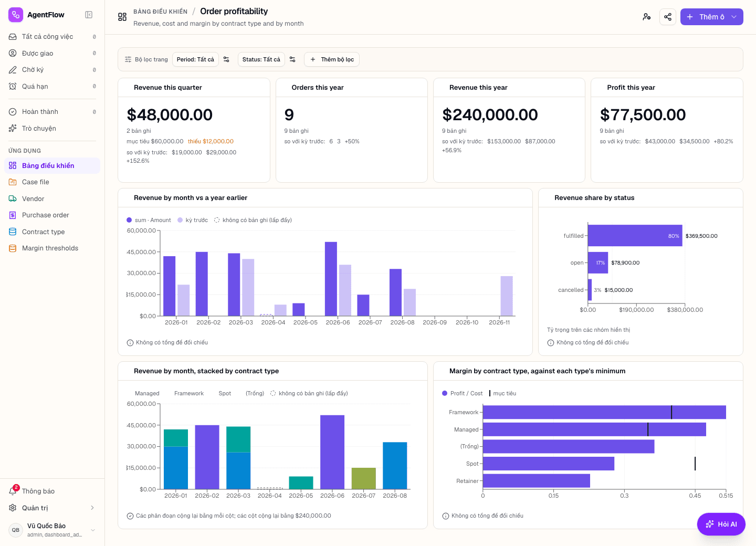
Task: Open the Hỏi AI assistant
Action: 721,524
